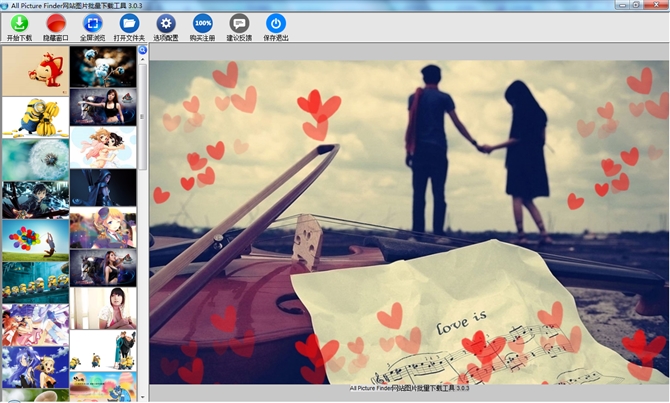Select the anime girl with brown hair thumbnail
Image resolution: width=670 pixels, height=403 pixels.
(x=103, y=146)
